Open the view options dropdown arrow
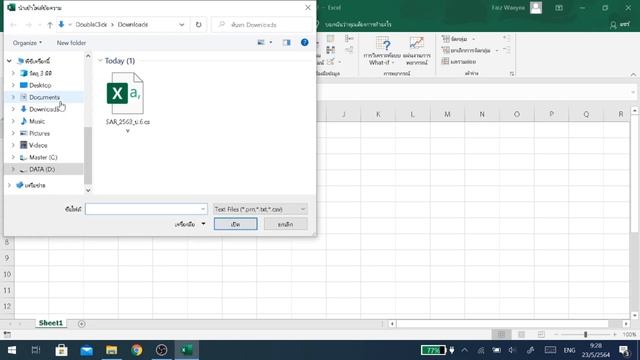 tap(271, 42)
